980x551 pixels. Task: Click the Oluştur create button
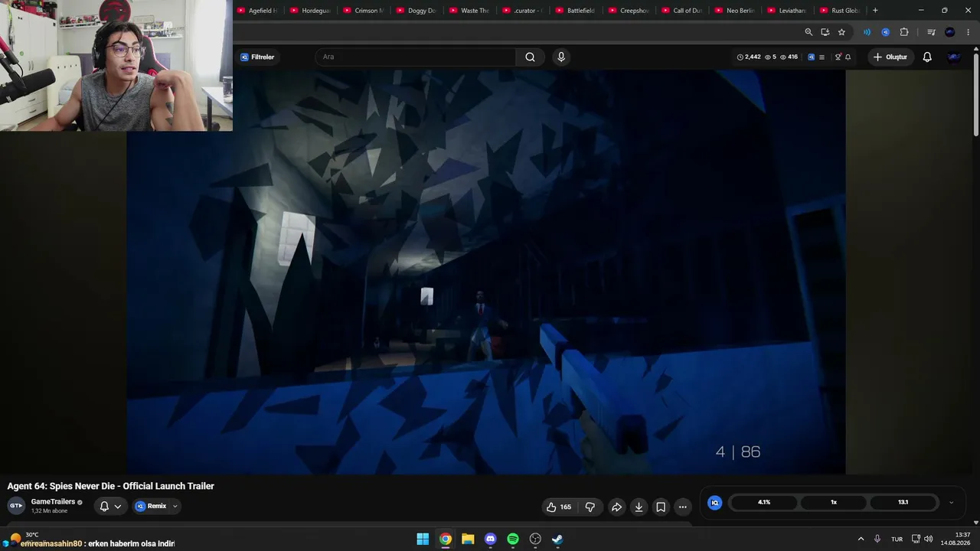(890, 57)
